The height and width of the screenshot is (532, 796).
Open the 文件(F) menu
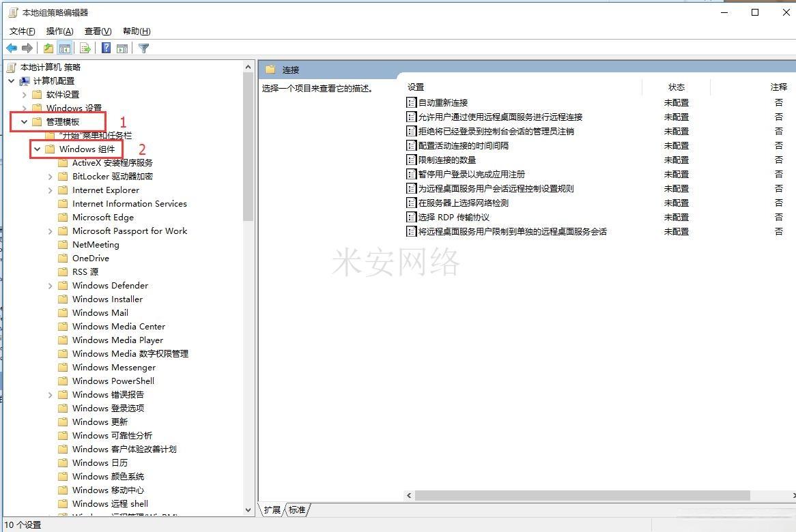point(23,31)
